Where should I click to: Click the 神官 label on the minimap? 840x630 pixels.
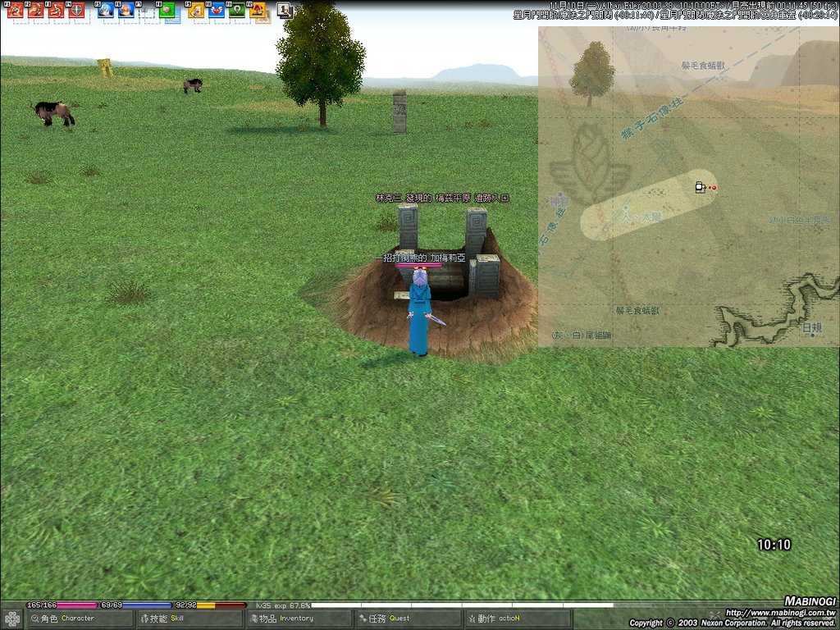tap(559, 201)
